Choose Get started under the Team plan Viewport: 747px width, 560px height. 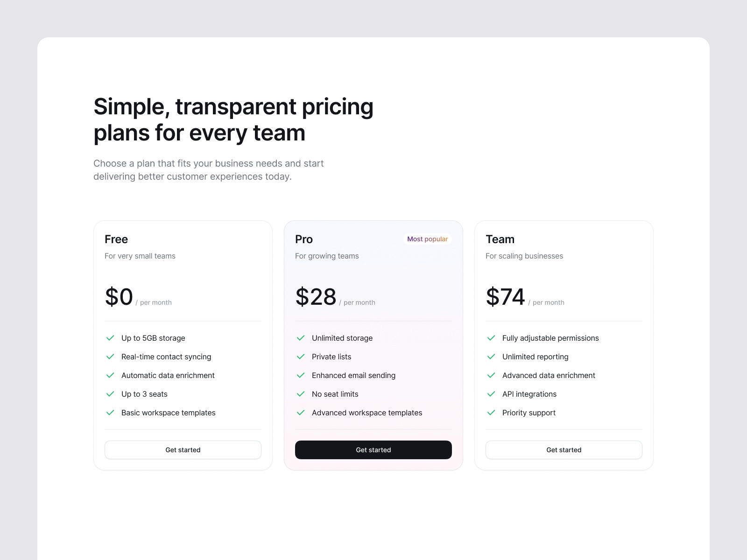[564, 450]
